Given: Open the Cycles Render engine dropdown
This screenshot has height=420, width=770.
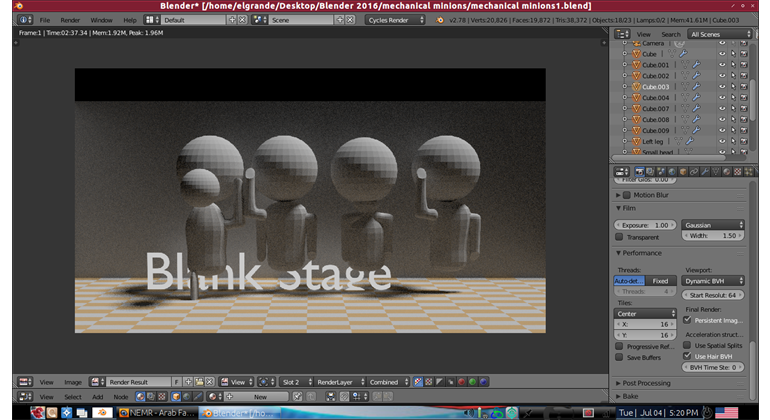Looking at the screenshot, I should [x=395, y=20].
